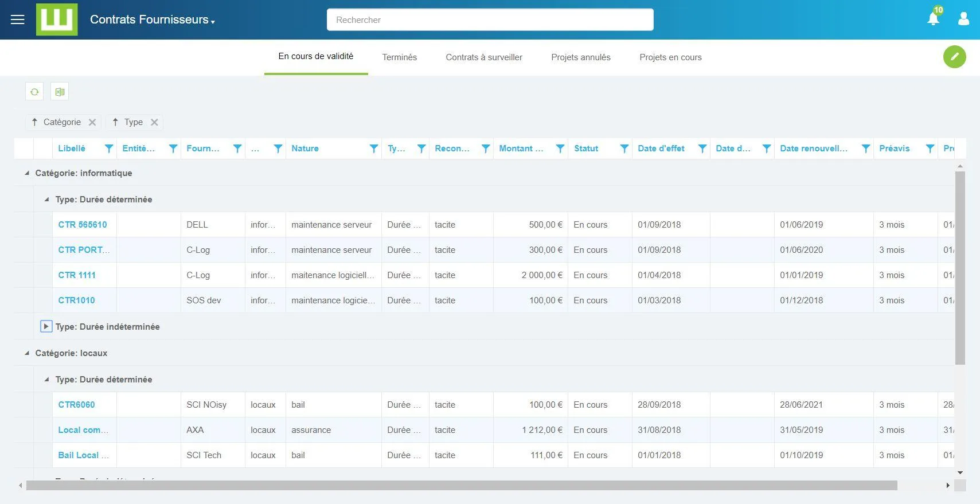Open the notifications bell
This screenshot has width=980, height=504.
click(x=934, y=18)
